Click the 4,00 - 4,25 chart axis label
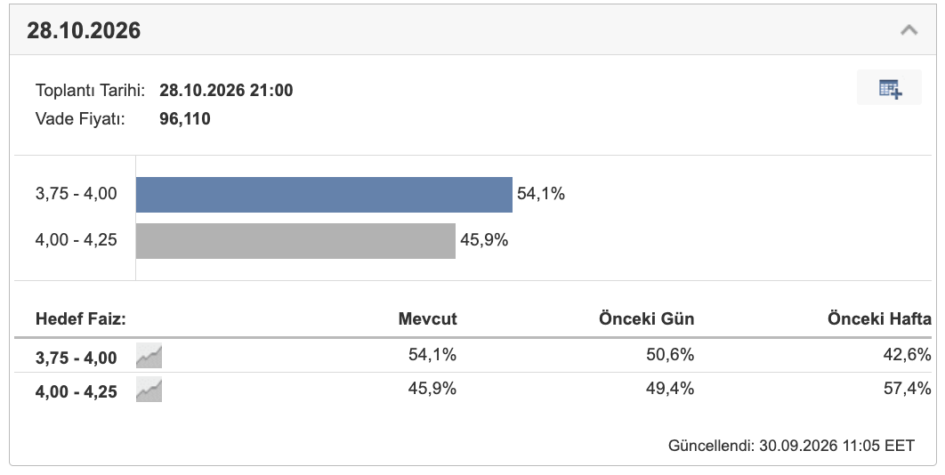The width and height of the screenshot is (945, 475). pyautogui.click(x=76, y=240)
